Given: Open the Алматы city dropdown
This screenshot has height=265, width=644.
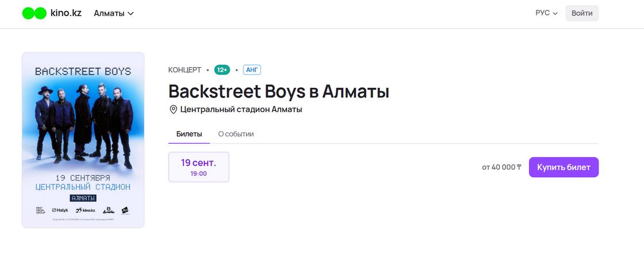Looking at the screenshot, I should tap(114, 13).
